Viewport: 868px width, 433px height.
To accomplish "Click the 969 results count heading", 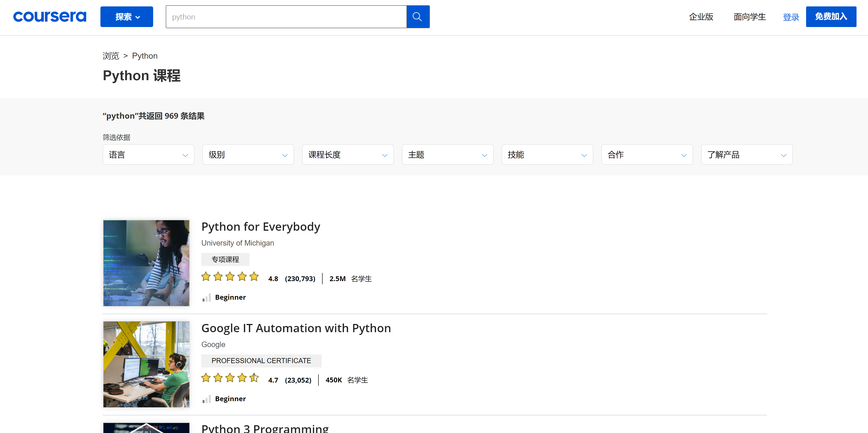I will 154,116.
